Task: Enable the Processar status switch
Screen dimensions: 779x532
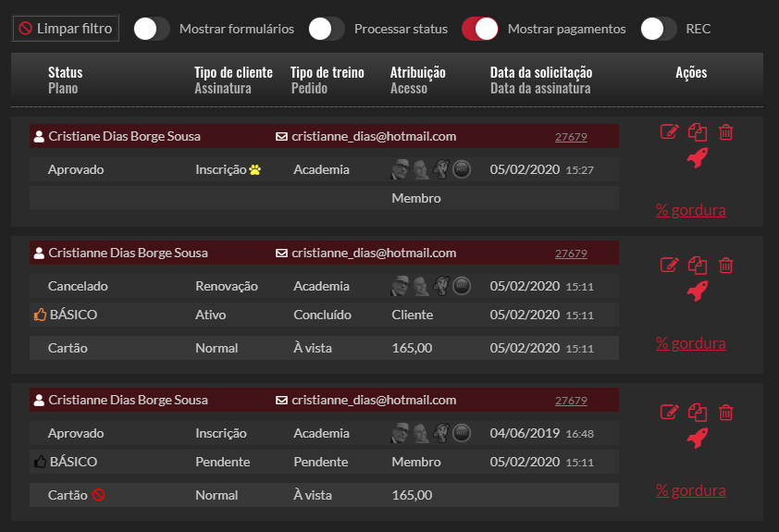Action: [327, 29]
